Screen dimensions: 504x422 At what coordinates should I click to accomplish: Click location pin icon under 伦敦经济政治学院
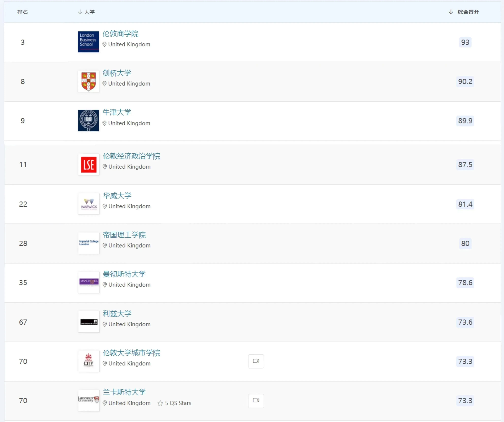[x=105, y=167]
